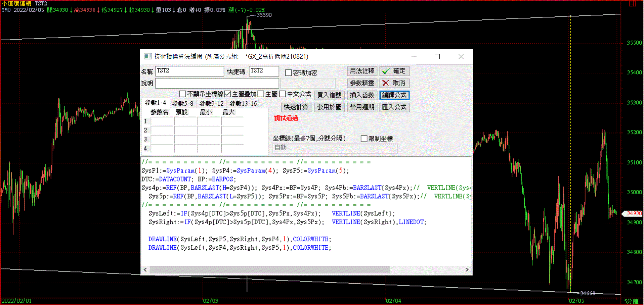Open the 參數13-16 tab
Screen dimensions: 644x305
(x=243, y=104)
